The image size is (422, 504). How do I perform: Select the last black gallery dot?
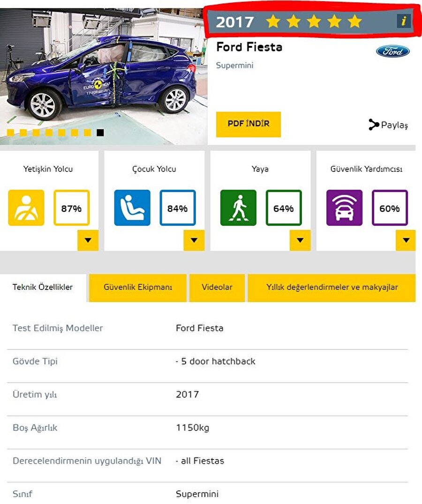[x=100, y=133]
